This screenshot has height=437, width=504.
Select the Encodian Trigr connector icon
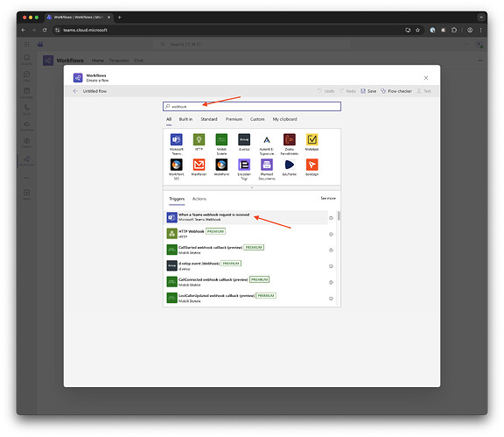[244, 165]
